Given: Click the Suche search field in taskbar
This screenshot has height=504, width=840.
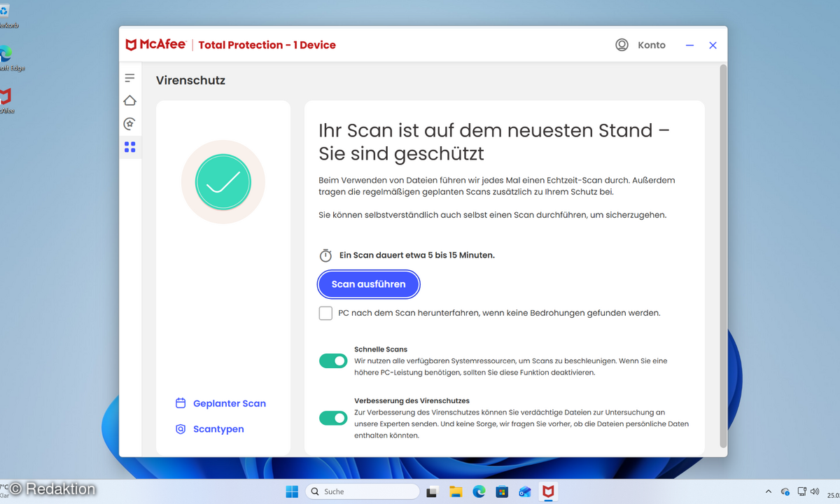Looking at the screenshot, I should [361, 491].
